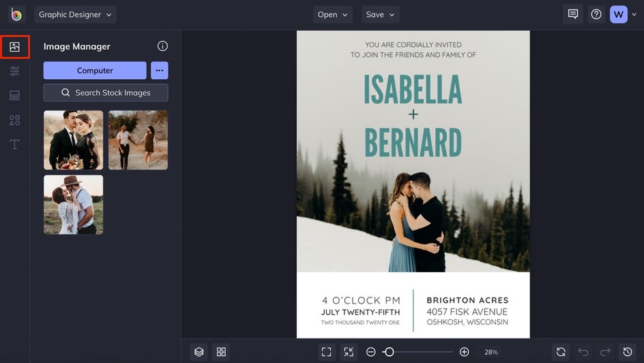Select the ISABELLA heading text

coord(413,89)
